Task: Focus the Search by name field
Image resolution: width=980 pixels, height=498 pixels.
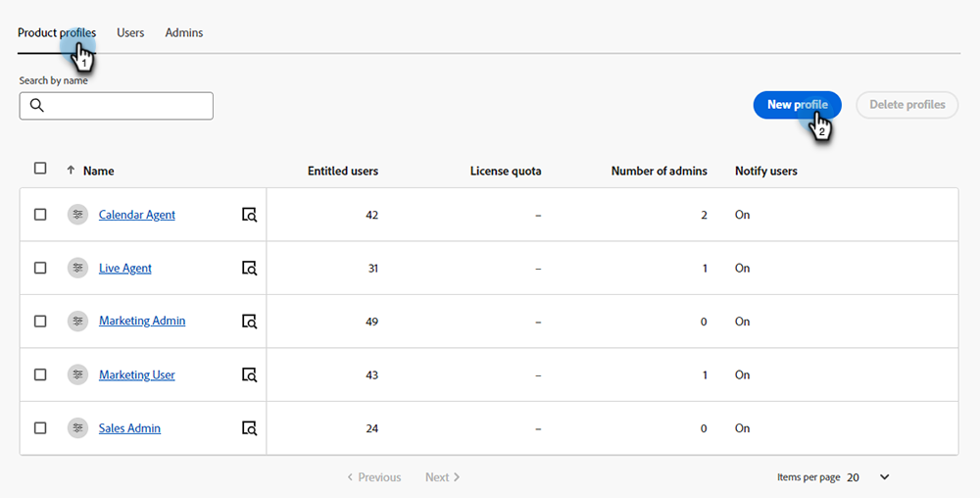Action: tap(127, 106)
